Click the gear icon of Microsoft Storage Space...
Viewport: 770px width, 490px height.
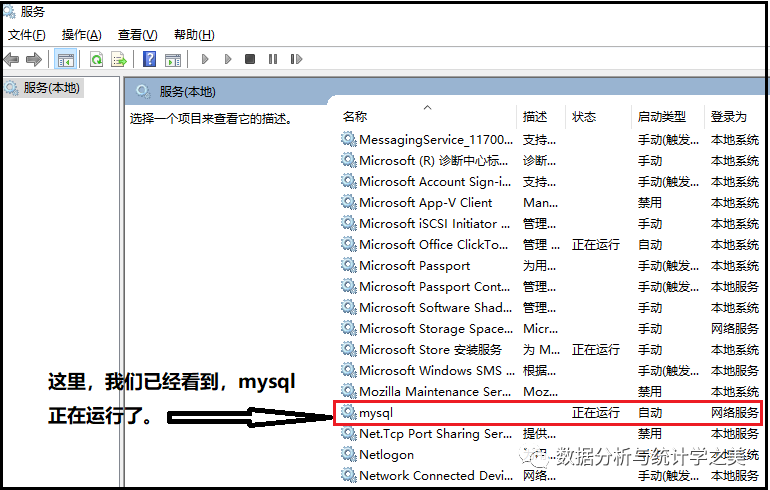coord(349,328)
